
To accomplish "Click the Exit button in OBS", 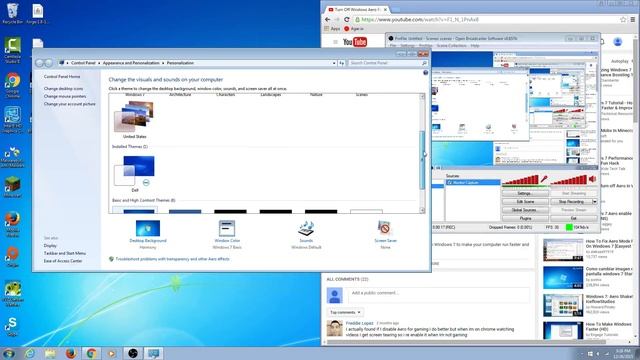I will [x=573, y=218].
